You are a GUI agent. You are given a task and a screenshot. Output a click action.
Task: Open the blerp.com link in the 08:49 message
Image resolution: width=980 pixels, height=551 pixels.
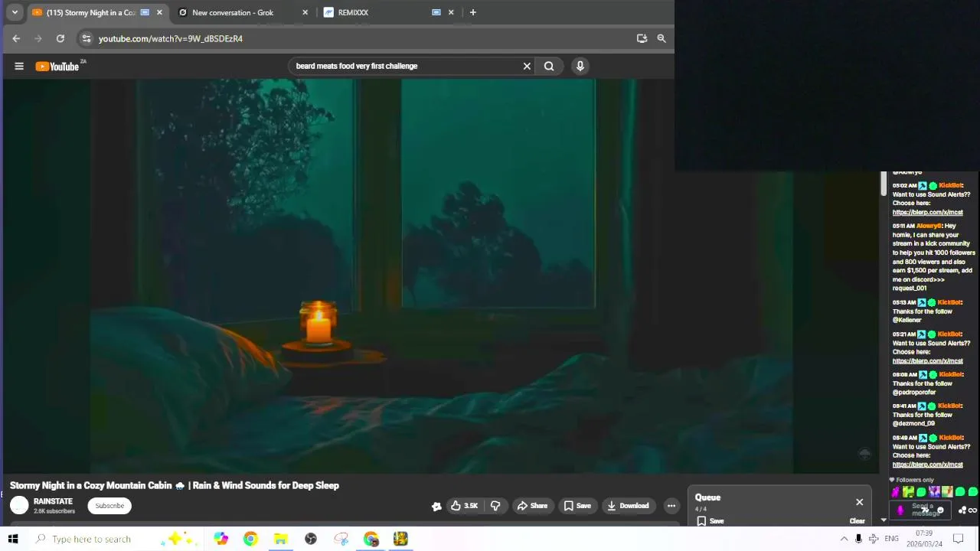click(927, 465)
